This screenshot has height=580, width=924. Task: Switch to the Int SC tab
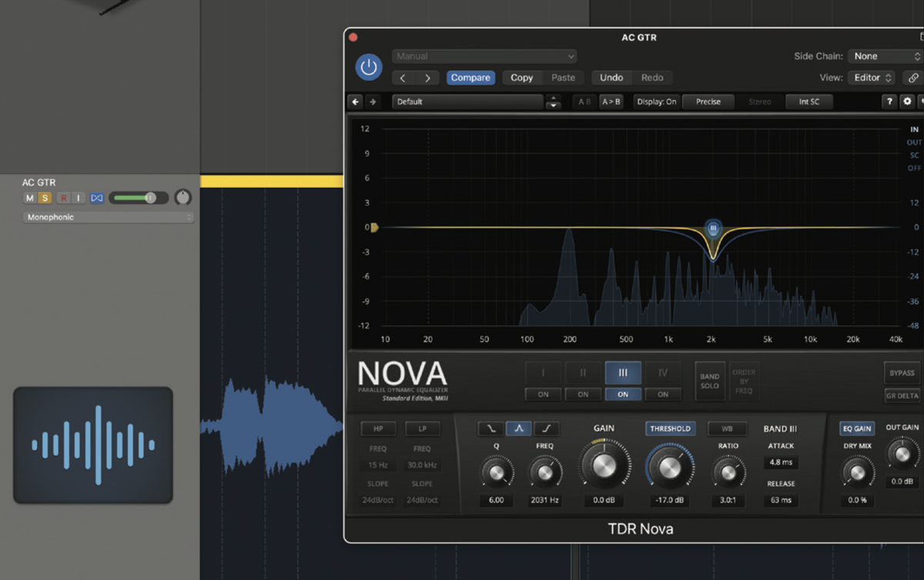click(808, 101)
